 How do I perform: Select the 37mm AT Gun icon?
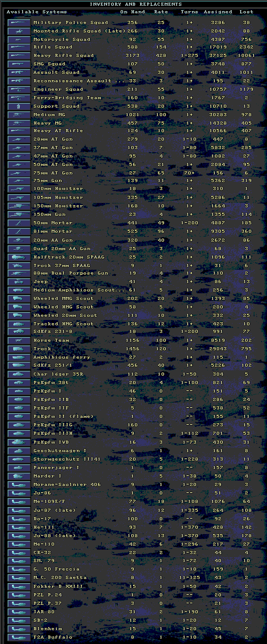click(x=19, y=148)
